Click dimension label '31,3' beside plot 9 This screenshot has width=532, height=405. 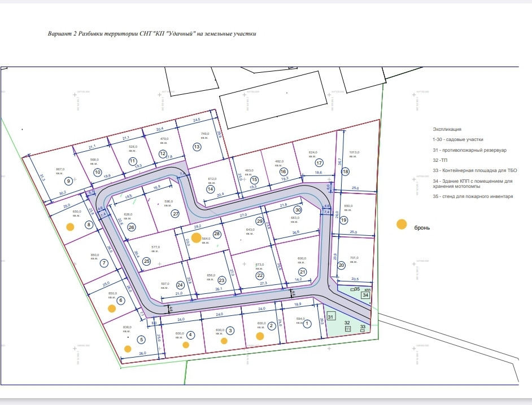(42, 178)
